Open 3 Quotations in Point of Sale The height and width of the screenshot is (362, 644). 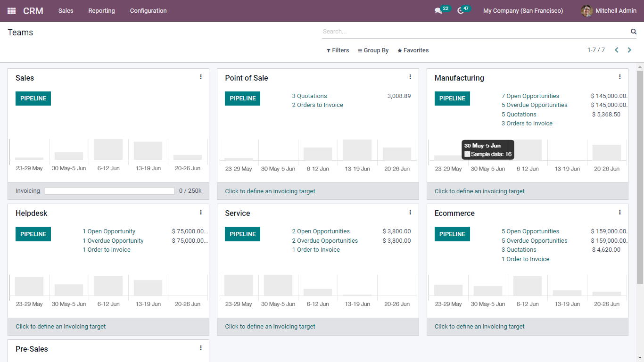(x=309, y=96)
